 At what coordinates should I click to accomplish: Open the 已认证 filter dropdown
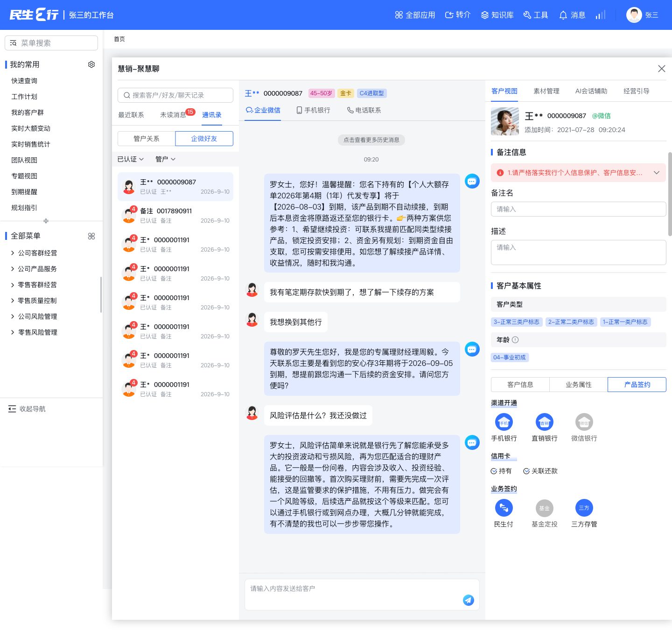[131, 159]
